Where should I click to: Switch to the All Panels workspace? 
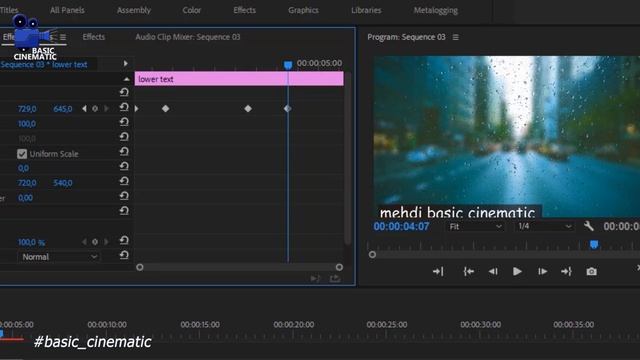pos(67,10)
